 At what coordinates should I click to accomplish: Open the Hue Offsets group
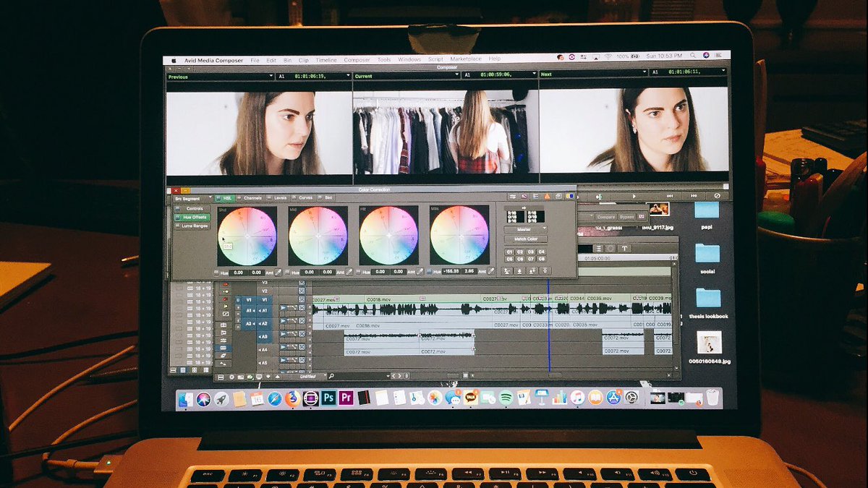click(x=192, y=217)
